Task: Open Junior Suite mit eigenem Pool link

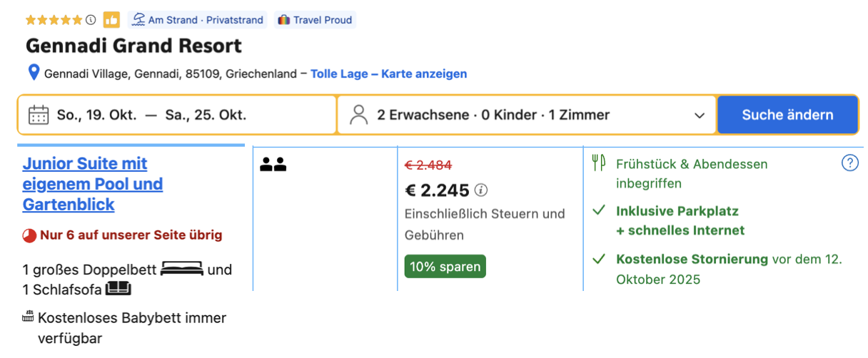Action: pos(93,184)
